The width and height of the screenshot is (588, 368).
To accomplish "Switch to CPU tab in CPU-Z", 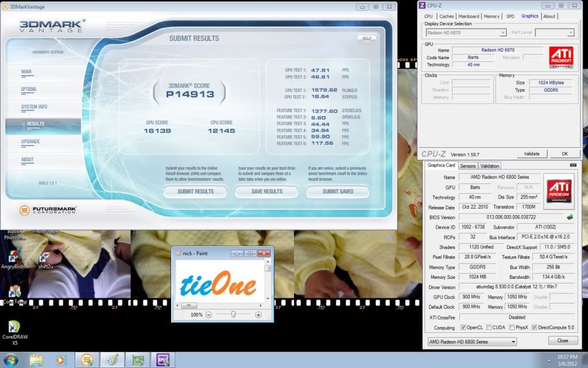I will [x=428, y=17].
